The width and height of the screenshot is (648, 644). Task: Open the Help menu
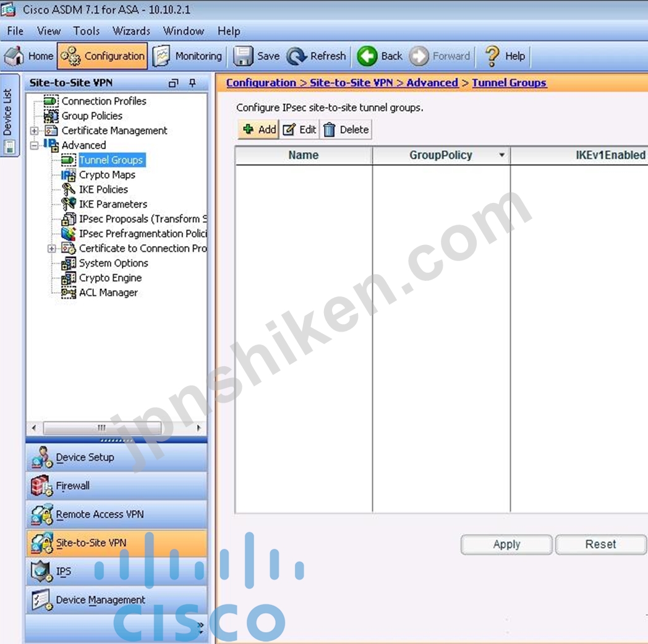click(229, 31)
